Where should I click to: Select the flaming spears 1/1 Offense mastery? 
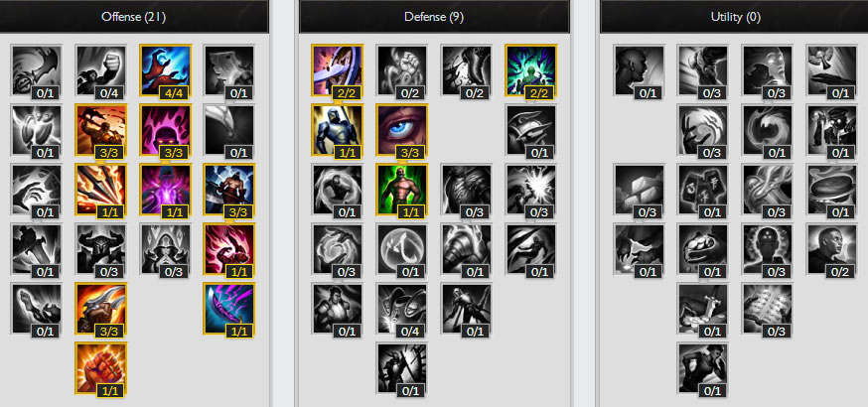pos(100,190)
